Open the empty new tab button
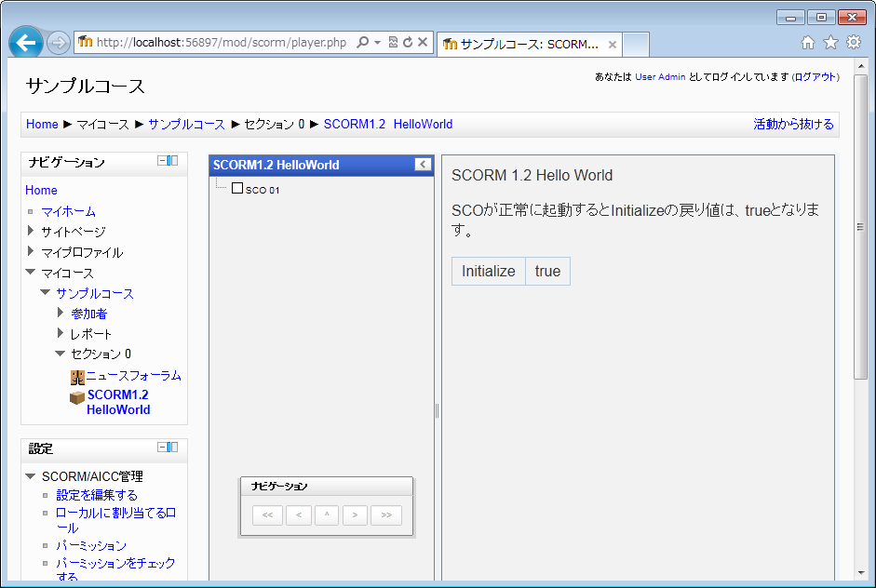 coord(636,45)
